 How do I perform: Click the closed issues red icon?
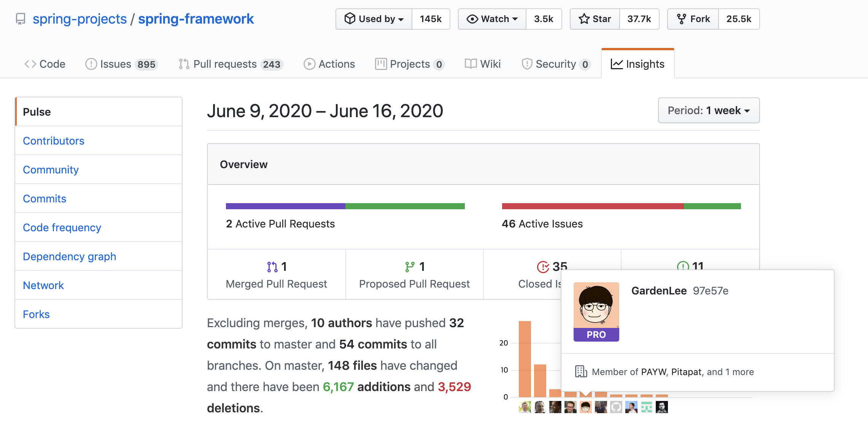click(x=543, y=267)
